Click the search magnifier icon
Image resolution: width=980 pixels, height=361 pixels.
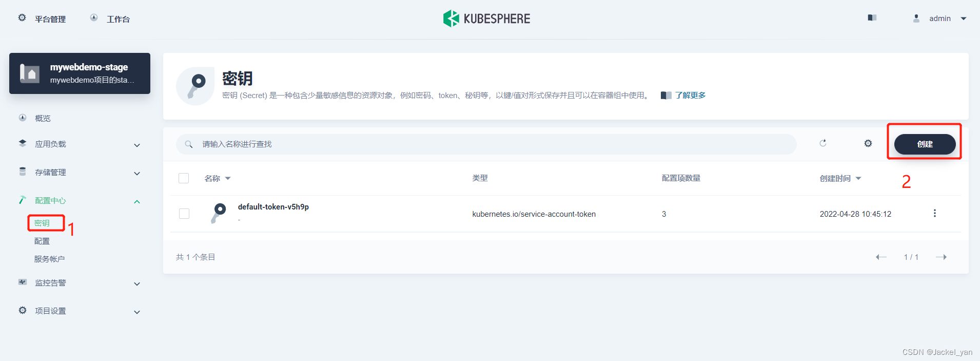[189, 144]
